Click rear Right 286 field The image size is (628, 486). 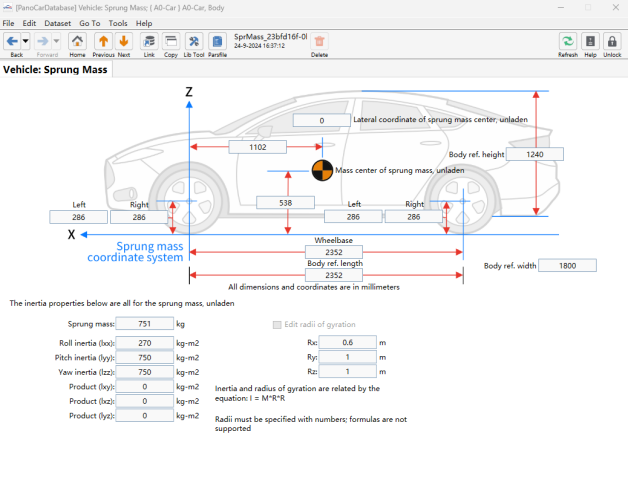[414, 217]
